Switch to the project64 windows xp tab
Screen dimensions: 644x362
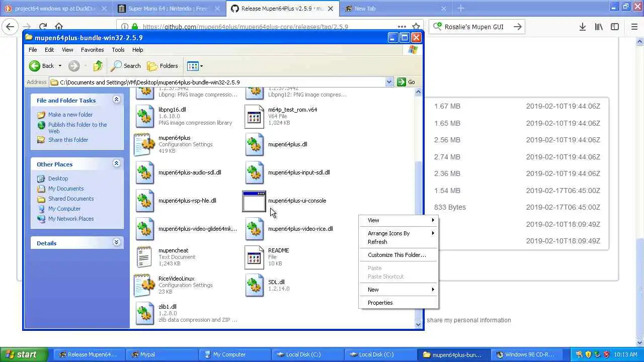[55, 9]
